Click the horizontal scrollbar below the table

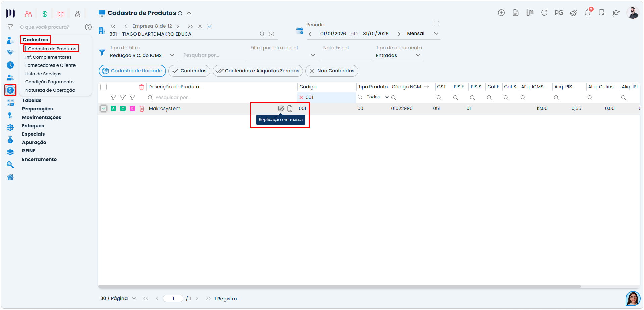pyautogui.click(x=339, y=287)
